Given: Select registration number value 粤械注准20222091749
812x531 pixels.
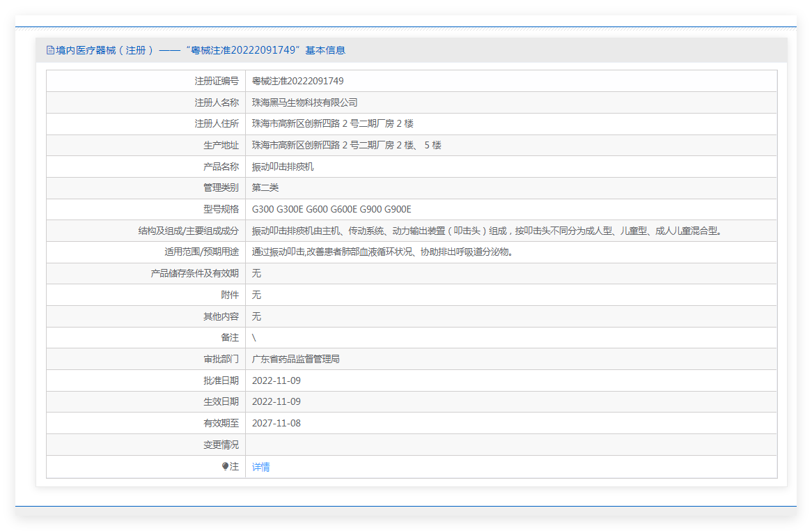Looking at the screenshot, I should [297, 81].
